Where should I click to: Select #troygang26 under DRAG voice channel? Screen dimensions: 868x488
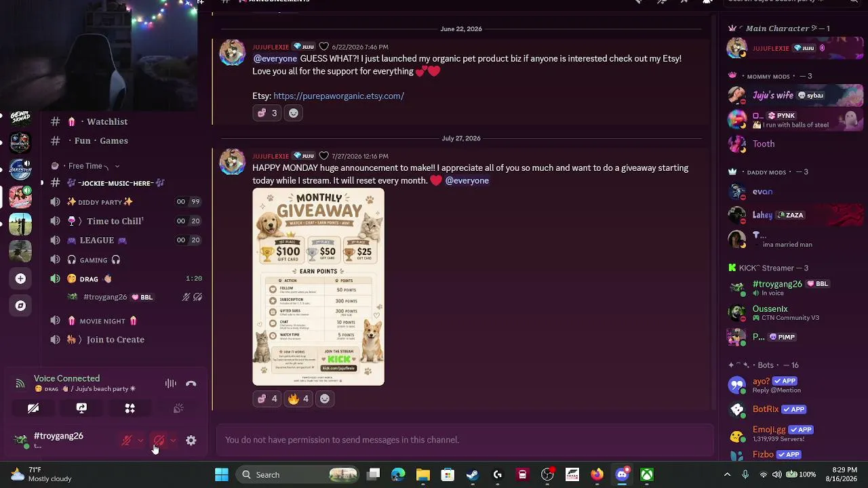[x=134, y=297]
